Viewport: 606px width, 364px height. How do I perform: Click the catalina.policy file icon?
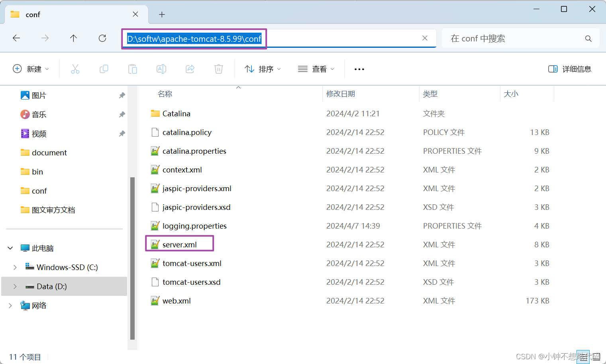tap(155, 132)
